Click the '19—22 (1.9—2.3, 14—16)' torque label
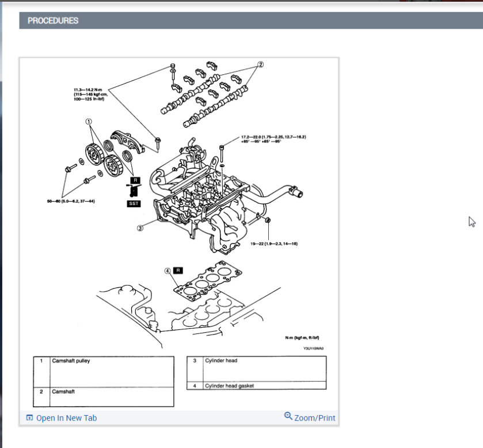This screenshot has width=483, height=448. tap(274, 244)
